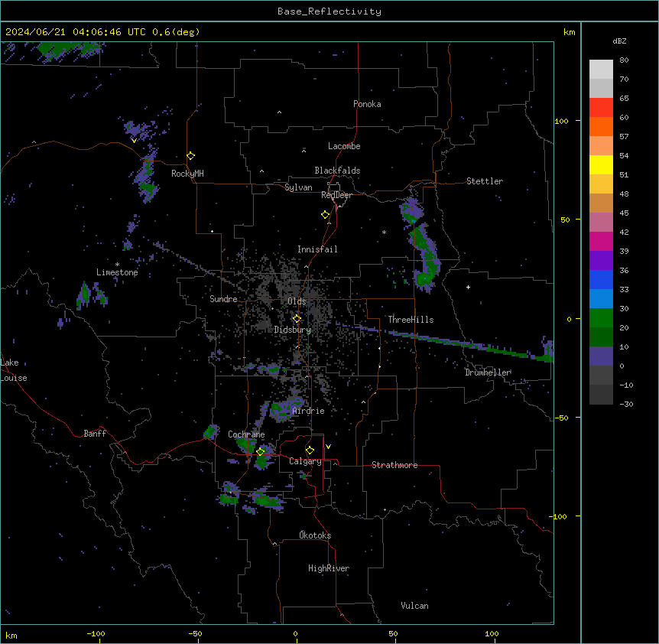Click the purple 10 dBZ legend swatch
Image resolution: width=659 pixels, height=644 pixels.
tap(601, 356)
